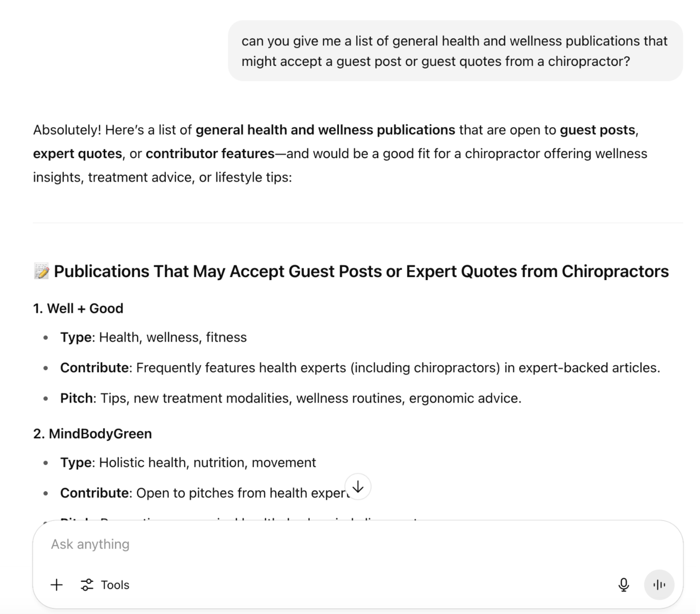Open the Tools menu
700x614 pixels.
(x=105, y=585)
